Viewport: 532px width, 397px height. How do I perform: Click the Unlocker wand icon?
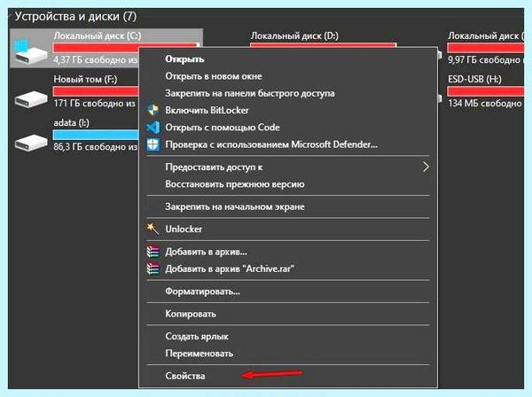pyautogui.click(x=153, y=229)
